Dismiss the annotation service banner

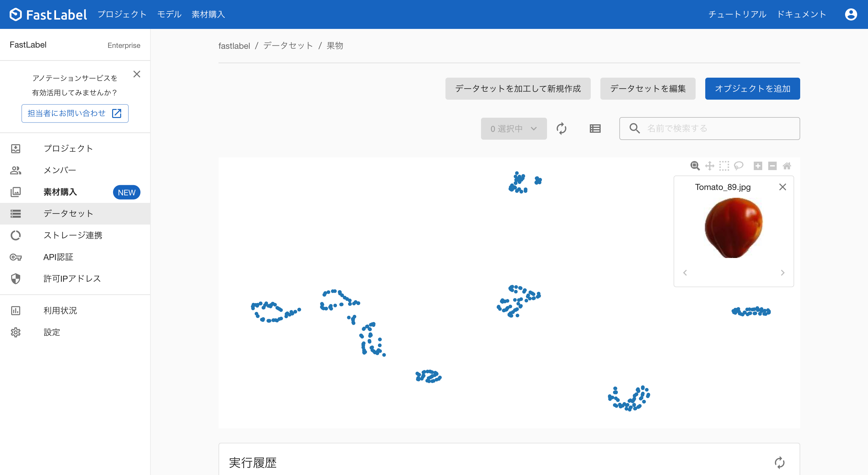[137, 74]
